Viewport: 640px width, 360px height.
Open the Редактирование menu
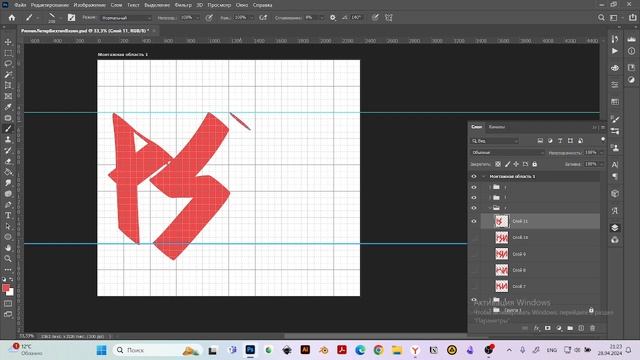50,5
